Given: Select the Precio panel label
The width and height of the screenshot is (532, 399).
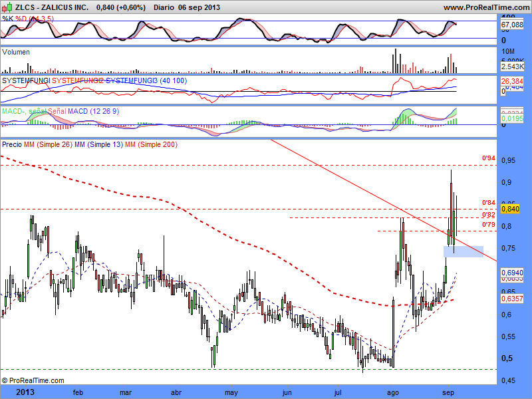Looking at the screenshot, I should tap(12, 144).
